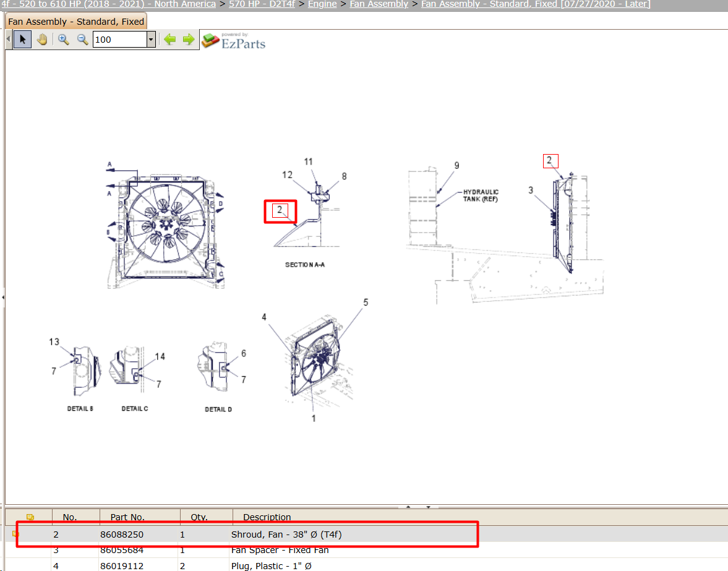Image resolution: width=728 pixels, height=571 pixels.
Task: Activate the hand pan tool
Action: [42, 40]
